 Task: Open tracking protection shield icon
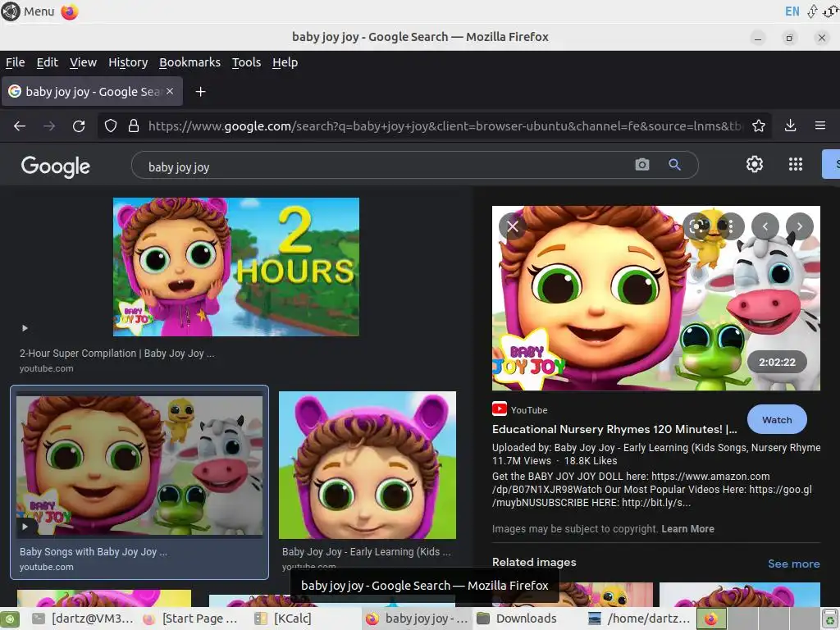coord(111,126)
